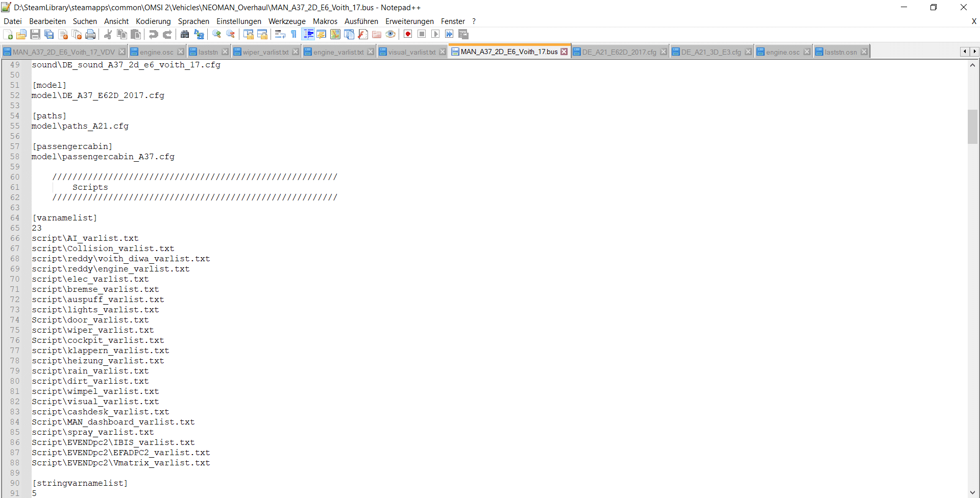Open Find with the binoculars icon
The height and width of the screenshot is (498, 980).
coord(185,34)
